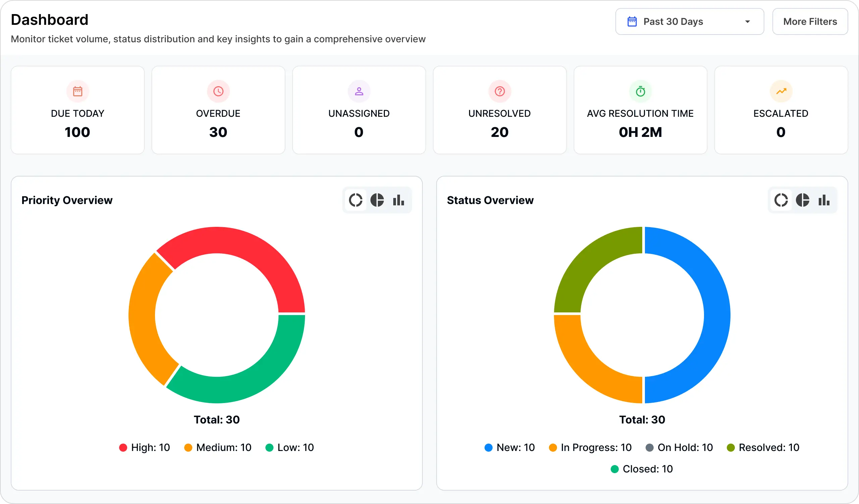Click Total: 30 under Priority chart
The image size is (859, 504).
(217, 419)
